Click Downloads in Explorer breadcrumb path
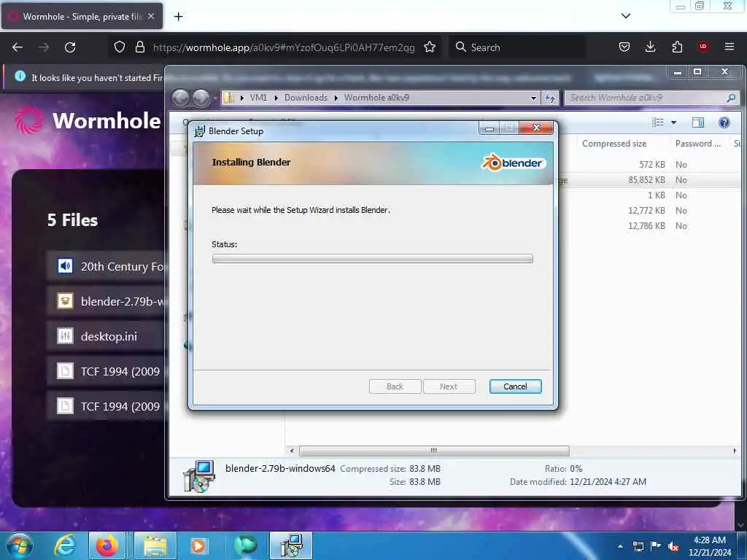The width and height of the screenshot is (747, 560). pyautogui.click(x=306, y=98)
